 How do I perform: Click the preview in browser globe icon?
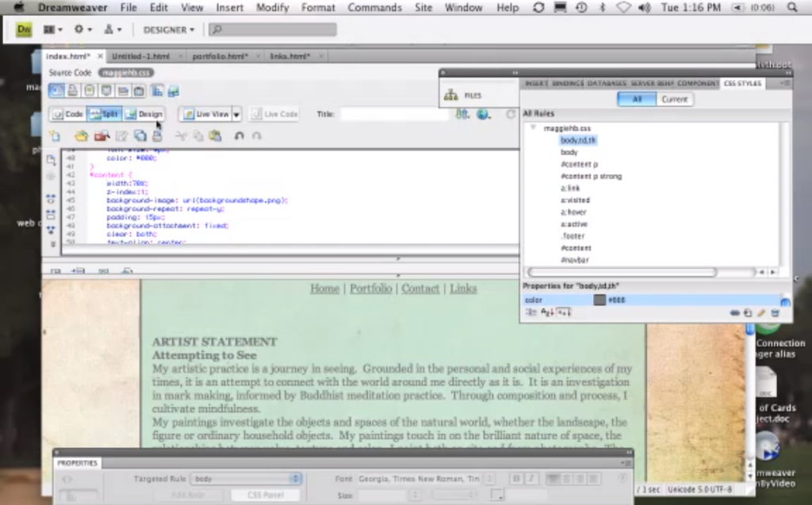[x=483, y=114]
